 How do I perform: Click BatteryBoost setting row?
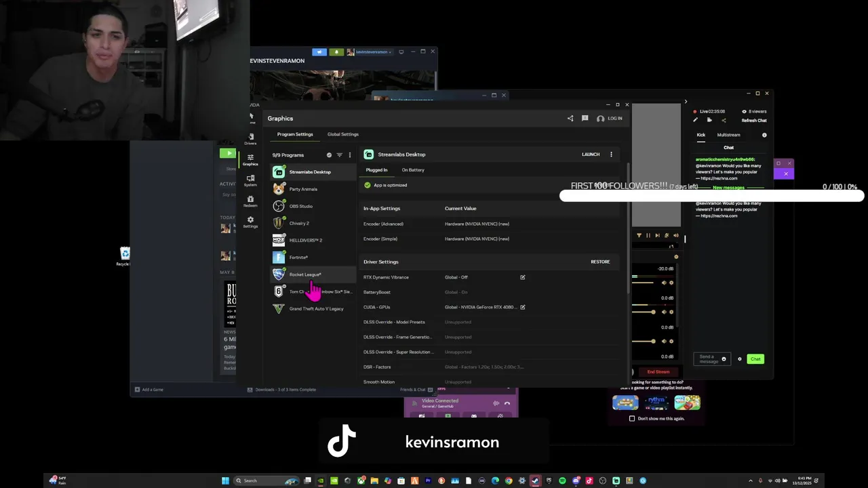point(490,292)
